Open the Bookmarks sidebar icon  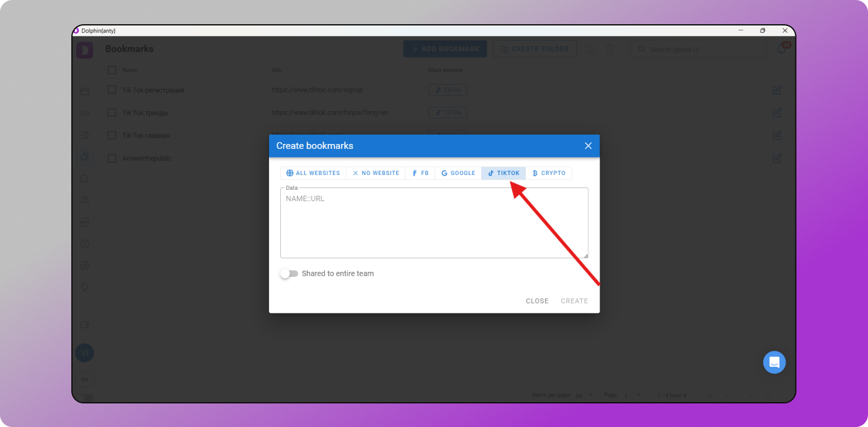[85, 157]
